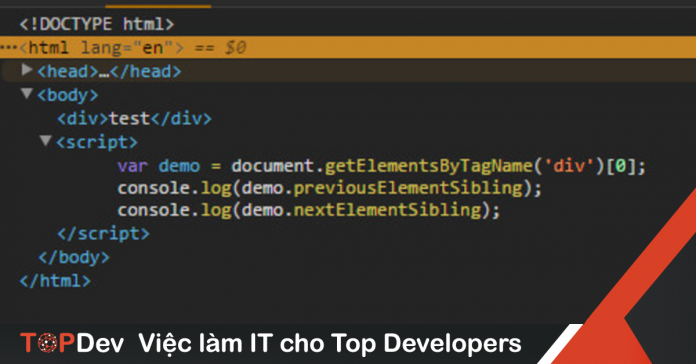Collapse the script element arrow
This screenshot has width=696, height=364.
tap(46, 141)
